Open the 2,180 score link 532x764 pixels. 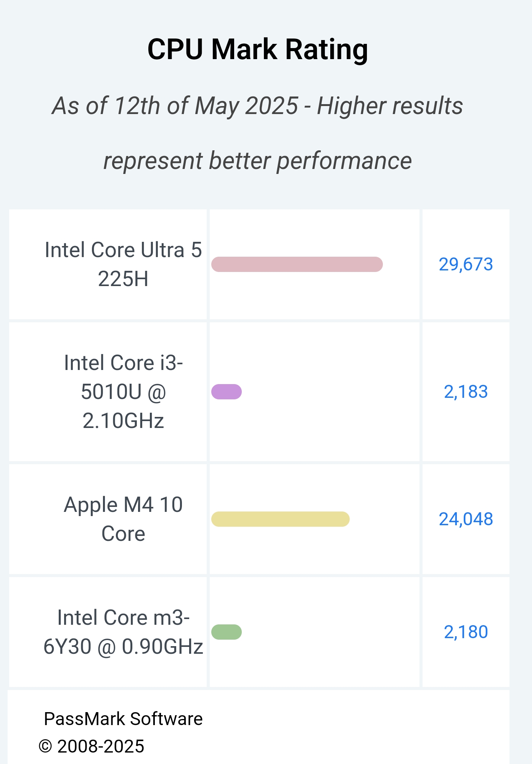click(x=466, y=632)
